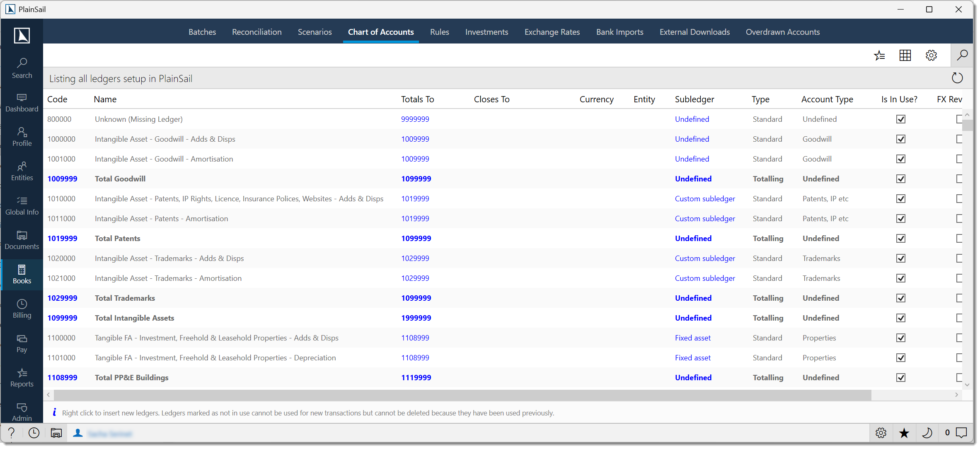Open the Fixed asset subledger on row 1100000

coord(693,338)
